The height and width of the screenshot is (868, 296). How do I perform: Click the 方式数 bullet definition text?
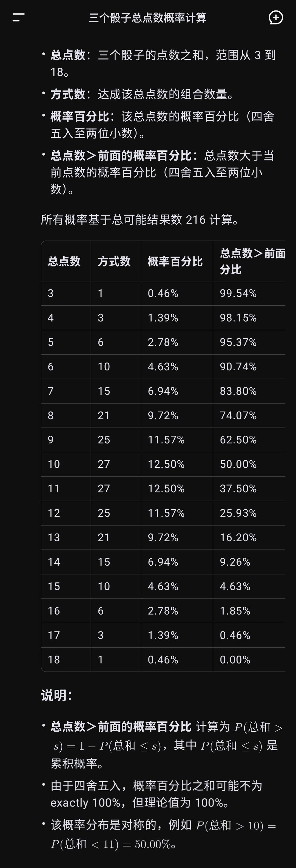(x=142, y=94)
